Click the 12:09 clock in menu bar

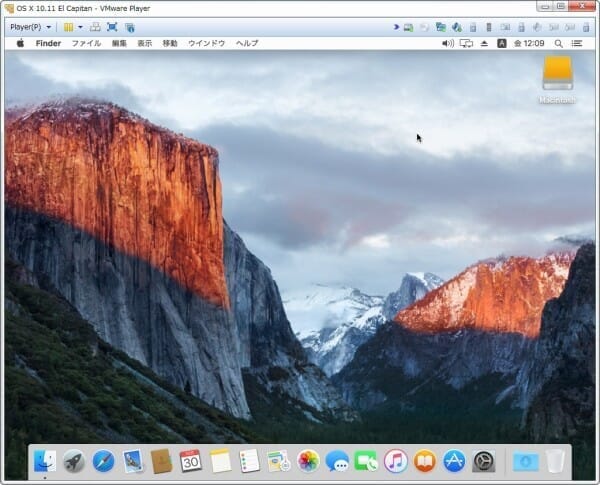click(529, 44)
